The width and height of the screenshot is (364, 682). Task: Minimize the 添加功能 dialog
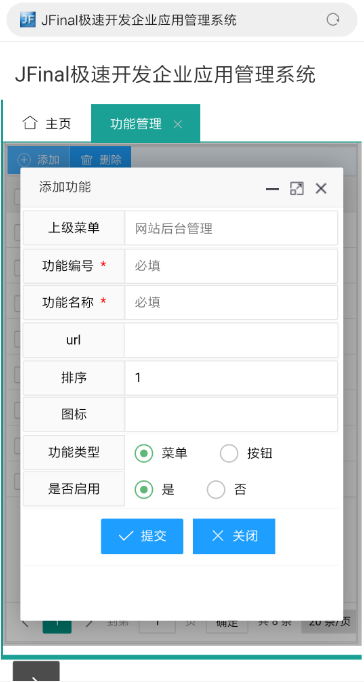coord(272,189)
